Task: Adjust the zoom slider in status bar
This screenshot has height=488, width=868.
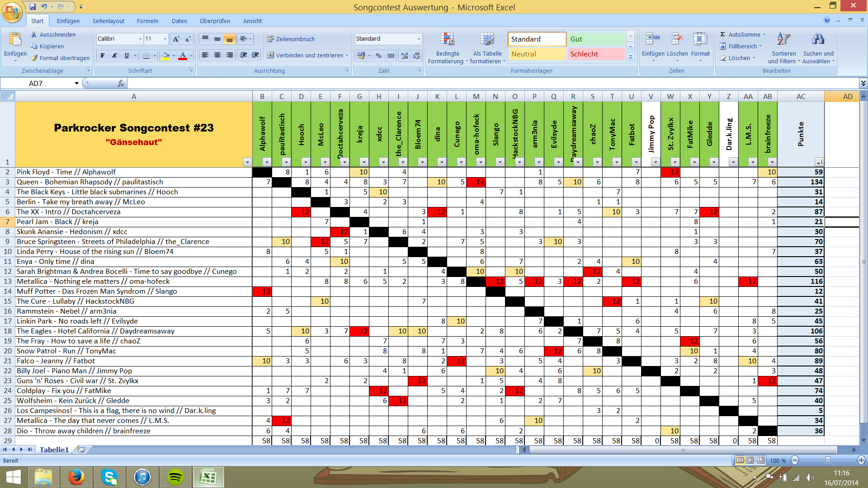Action: pos(828,460)
